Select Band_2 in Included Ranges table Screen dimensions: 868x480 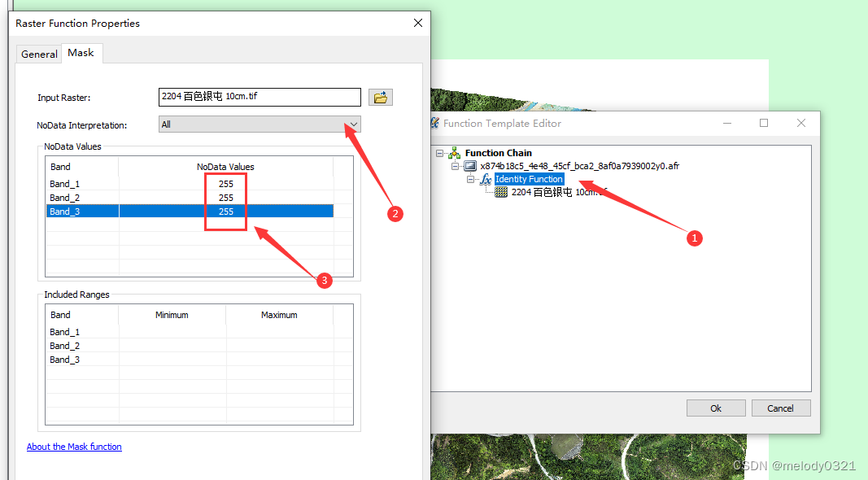tap(65, 346)
